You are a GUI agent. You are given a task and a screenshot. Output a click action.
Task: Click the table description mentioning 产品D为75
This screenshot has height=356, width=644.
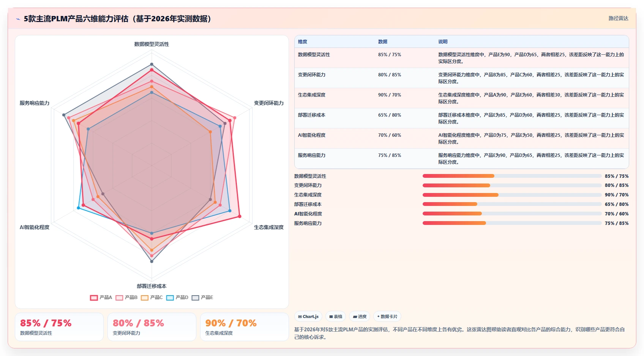coord(531,139)
